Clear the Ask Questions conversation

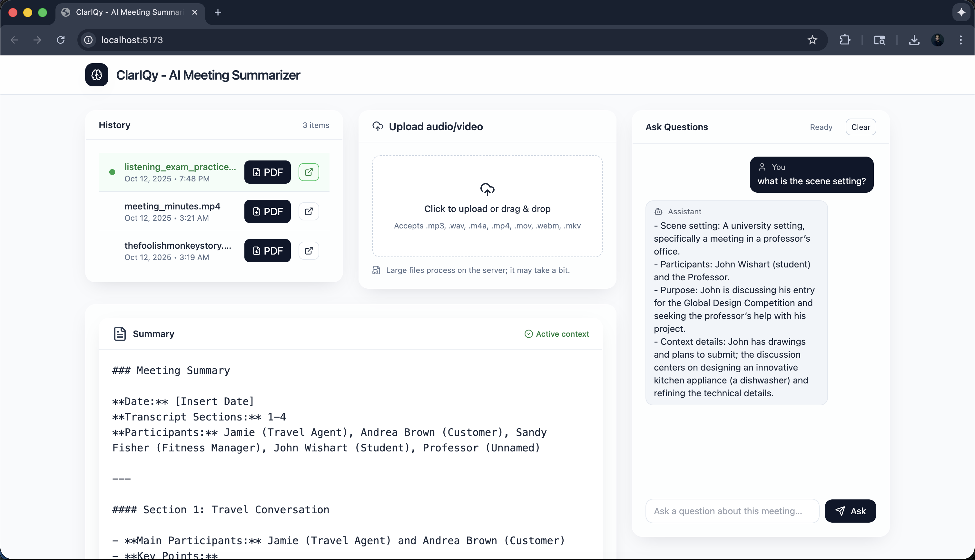tap(860, 127)
